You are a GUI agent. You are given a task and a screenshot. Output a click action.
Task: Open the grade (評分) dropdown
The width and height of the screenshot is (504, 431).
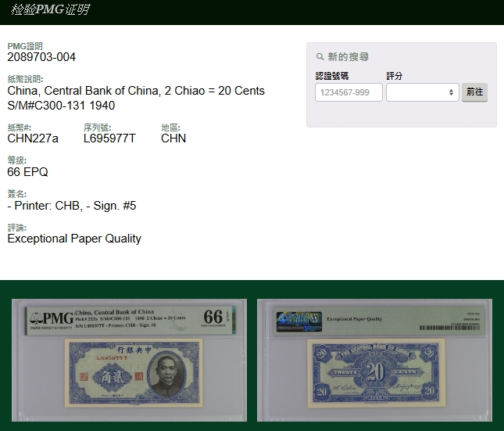click(x=423, y=92)
